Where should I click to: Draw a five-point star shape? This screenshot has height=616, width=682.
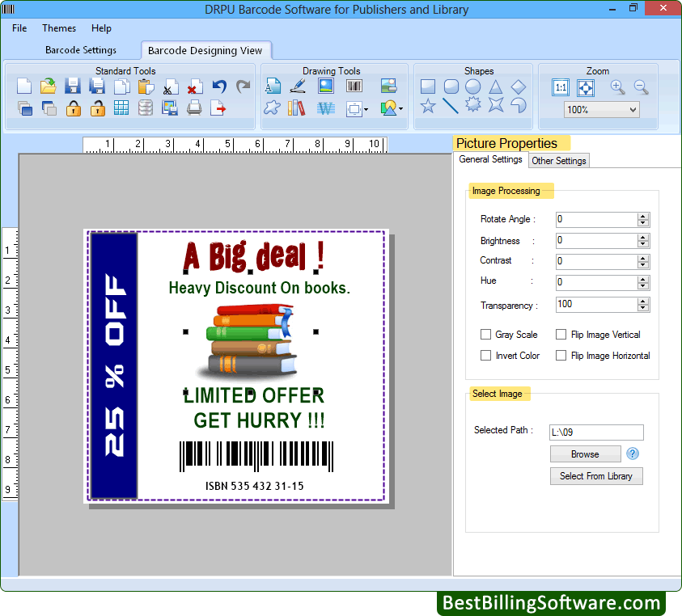428,106
